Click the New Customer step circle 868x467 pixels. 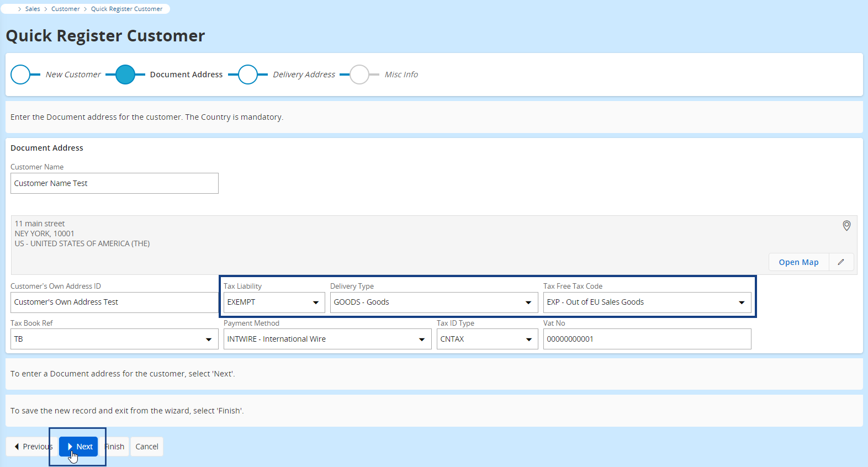tap(20, 75)
